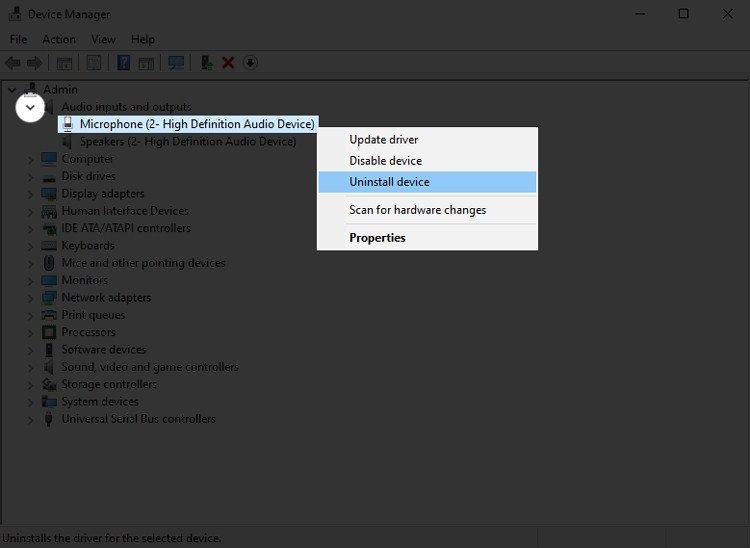750x548 pixels.
Task: Choose Update driver from the context menu
Action: pyautogui.click(x=427, y=140)
